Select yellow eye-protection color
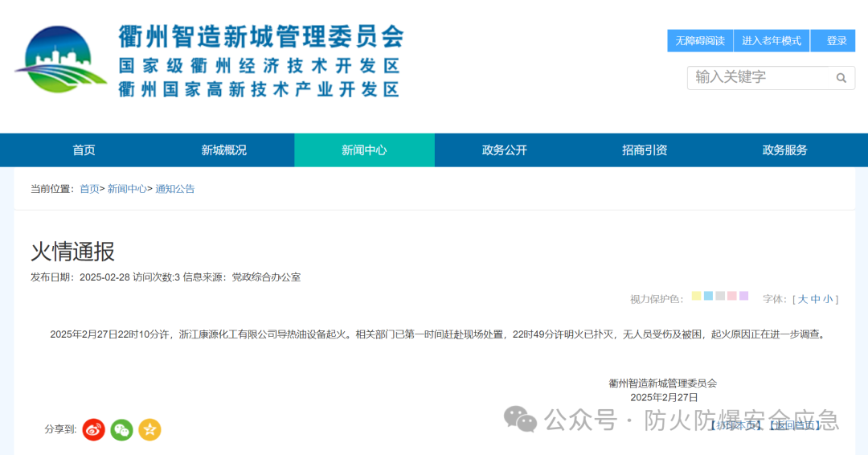This screenshot has width=868, height=455. tap(696, 296)
